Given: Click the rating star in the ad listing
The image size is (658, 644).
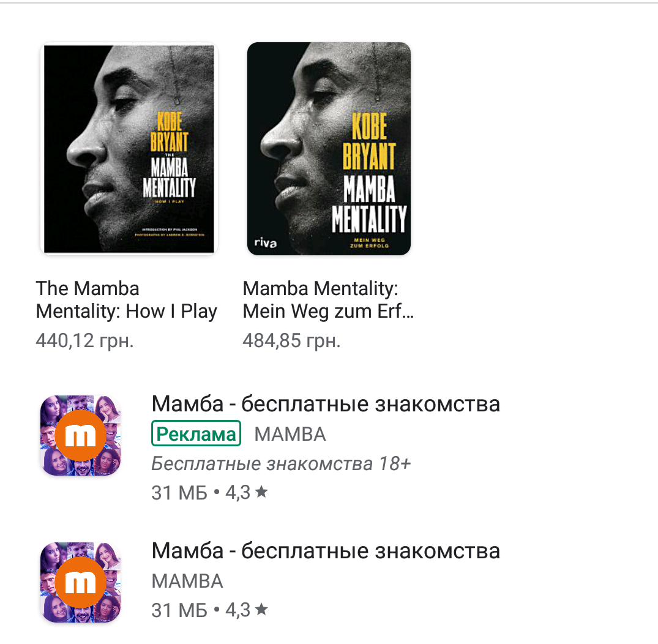Looking at the screenshot, I should (x=261, y=491).
